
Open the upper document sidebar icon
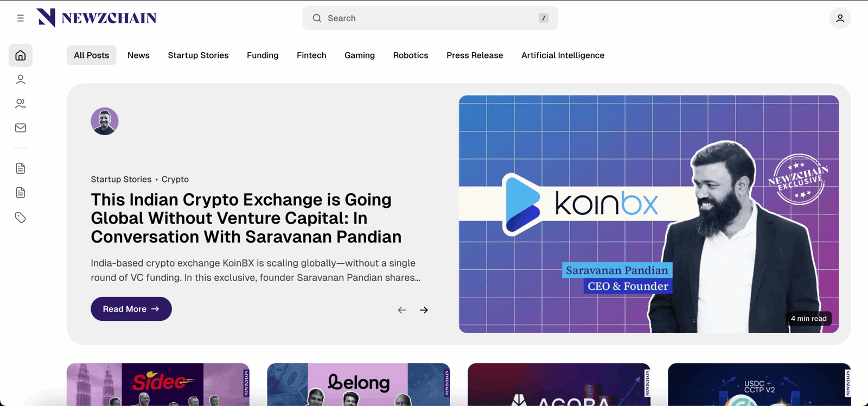(21, 168)
